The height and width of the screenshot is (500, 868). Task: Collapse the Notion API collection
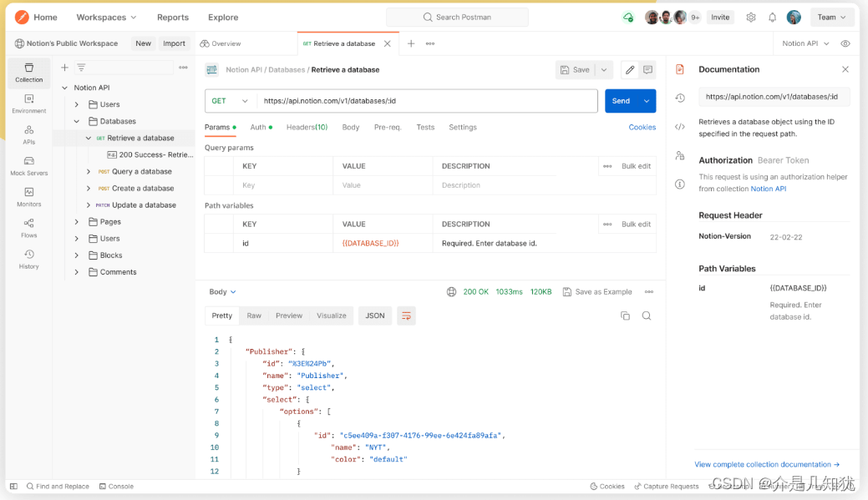(65, 88)
